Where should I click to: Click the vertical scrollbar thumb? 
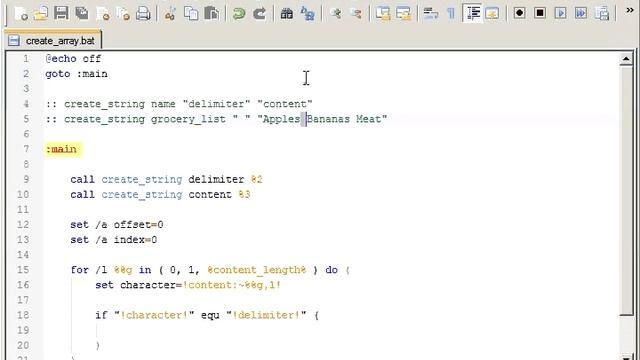(x=626, y=190)
